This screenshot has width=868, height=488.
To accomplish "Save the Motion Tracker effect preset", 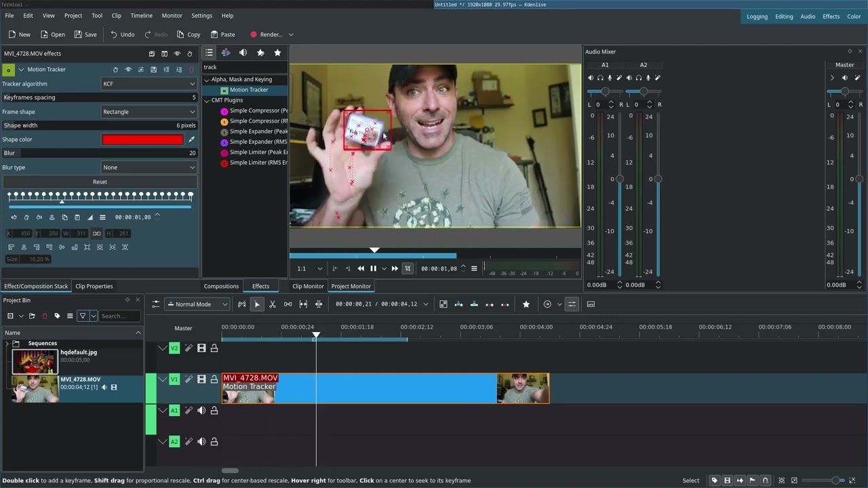I will click(x=153, y=70).
